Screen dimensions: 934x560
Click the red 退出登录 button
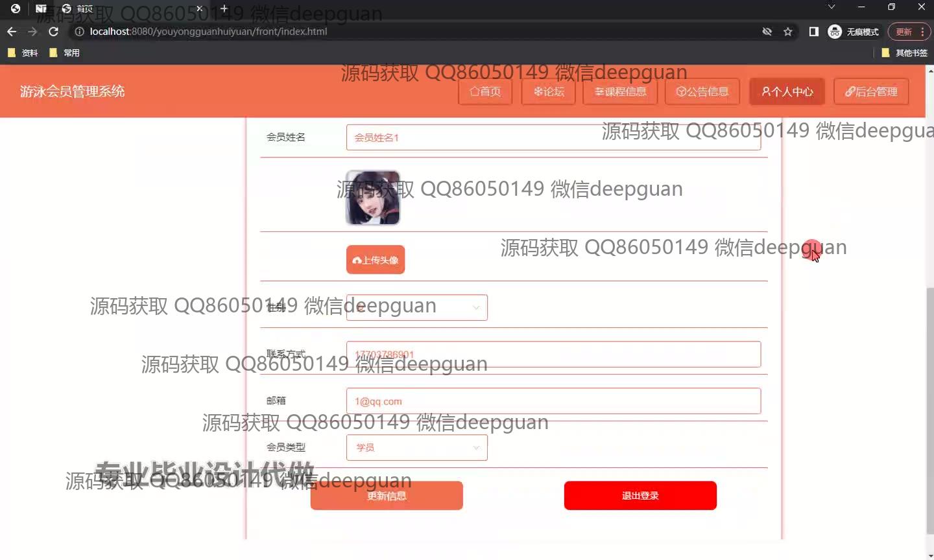(640, 496)
